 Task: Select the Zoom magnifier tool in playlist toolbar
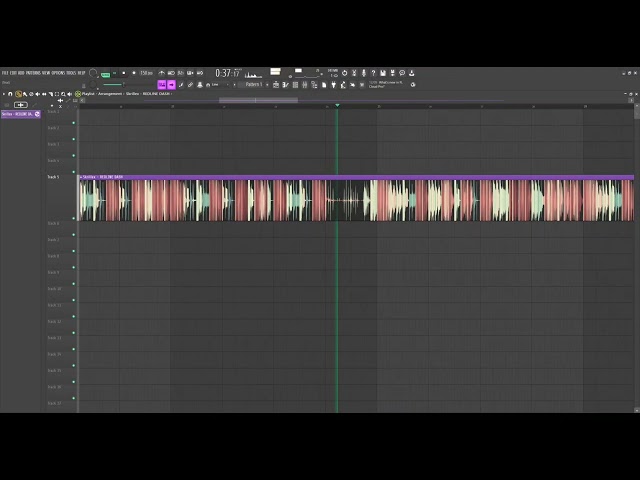pyautogui.click(x=63, y=94)
